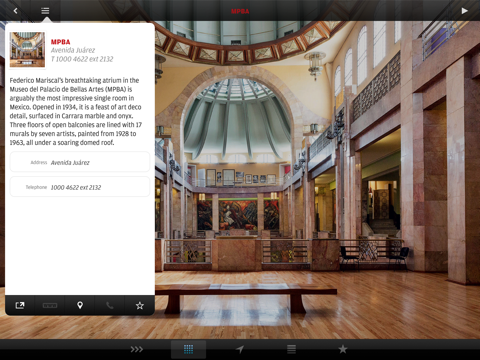480x360 pixels.
Task: Tap the MPBA title in top bar
Action: 240,11
